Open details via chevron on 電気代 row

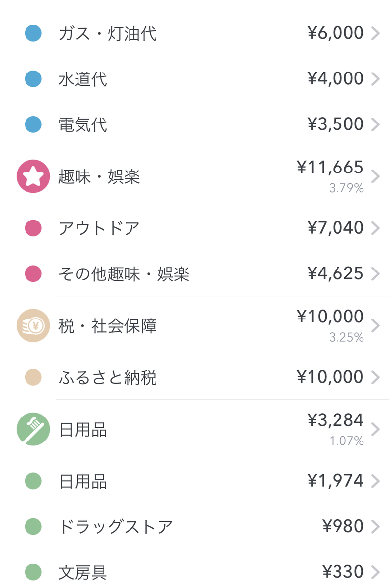click(375, 124)
